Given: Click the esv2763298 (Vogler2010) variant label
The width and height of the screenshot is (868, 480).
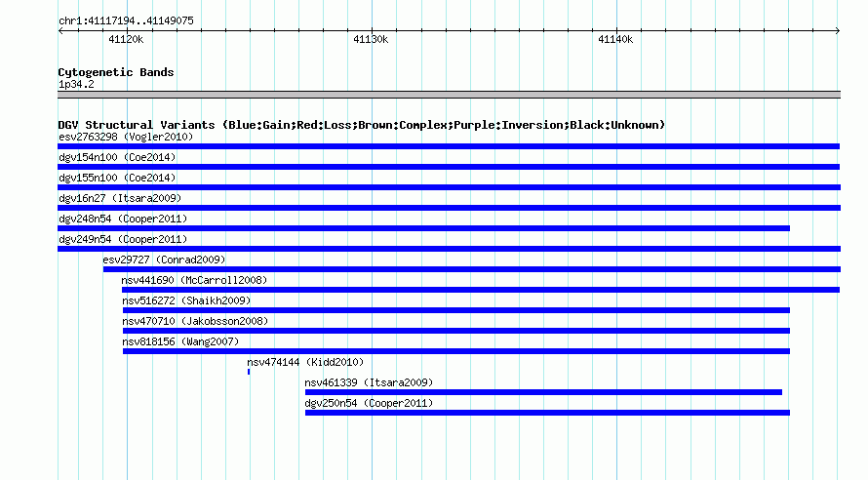Looking at the screenshot, I should click(x=126, y=137).
